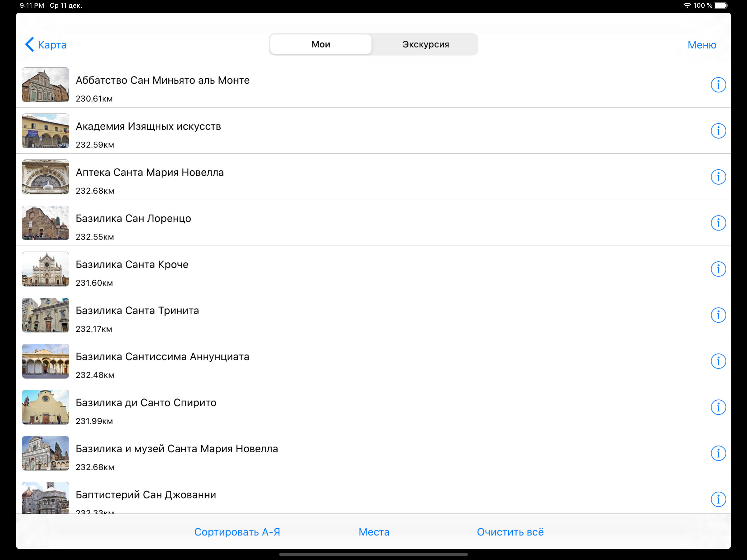Open info for Баптистерий Сан Джованни
Image resolution: width=747 pixels, height=560 pixels.
pos(718,499)
